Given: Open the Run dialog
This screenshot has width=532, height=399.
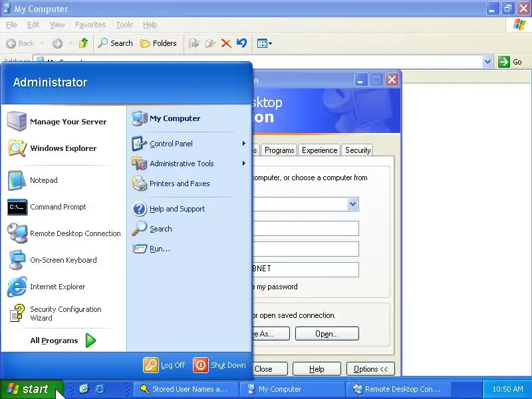Looking at the screenshot, I should pyautogui.click(x=190, y=249).
